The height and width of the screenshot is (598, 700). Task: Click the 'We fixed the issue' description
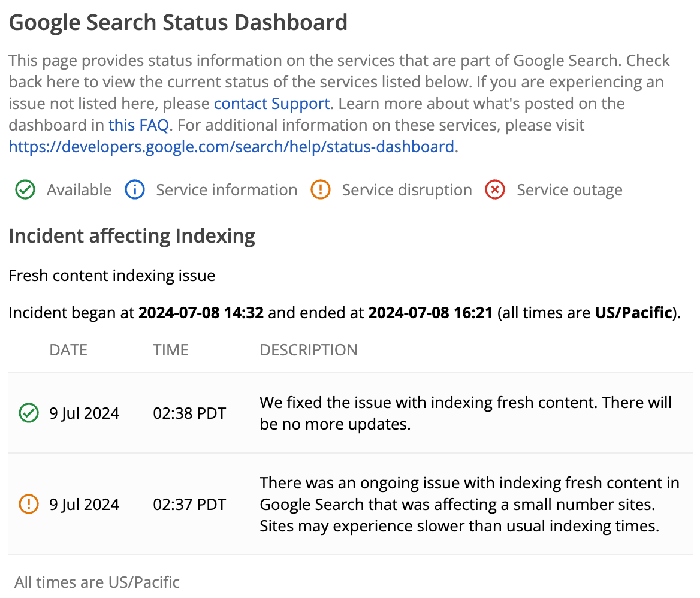(x=466, y=413)
